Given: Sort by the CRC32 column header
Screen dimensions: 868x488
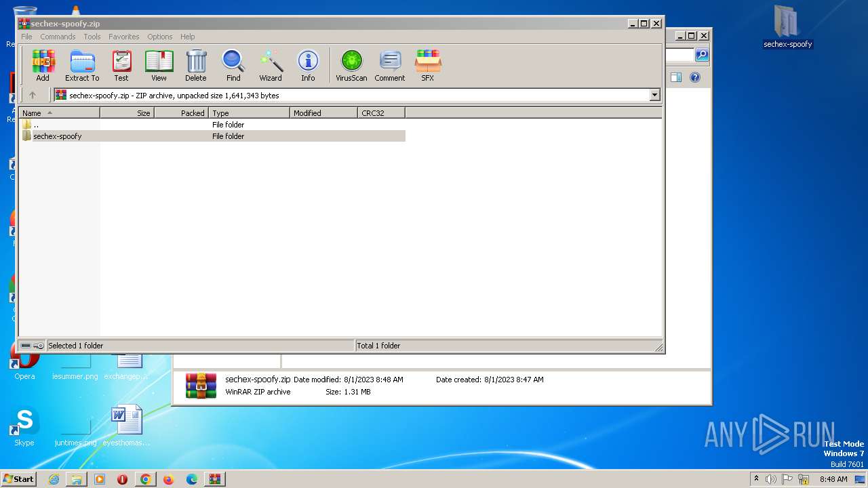Looking at the screenshot, I should tap(381, 113).
